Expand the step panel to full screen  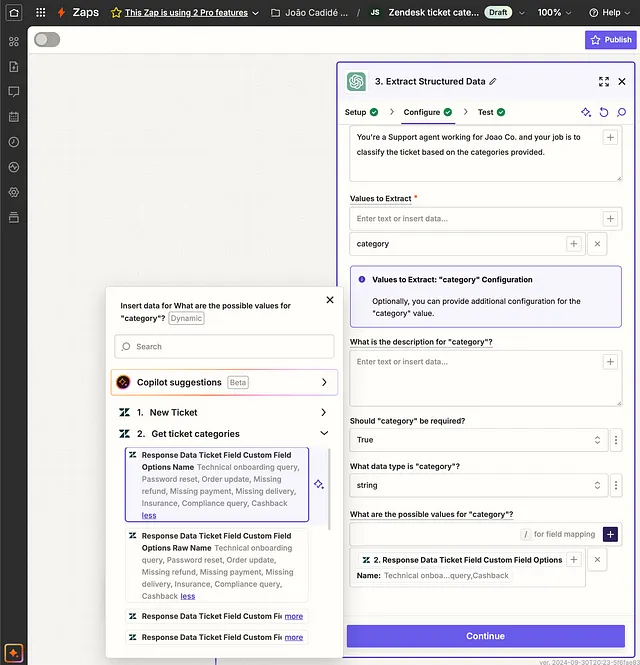click(x=604, y=81)
